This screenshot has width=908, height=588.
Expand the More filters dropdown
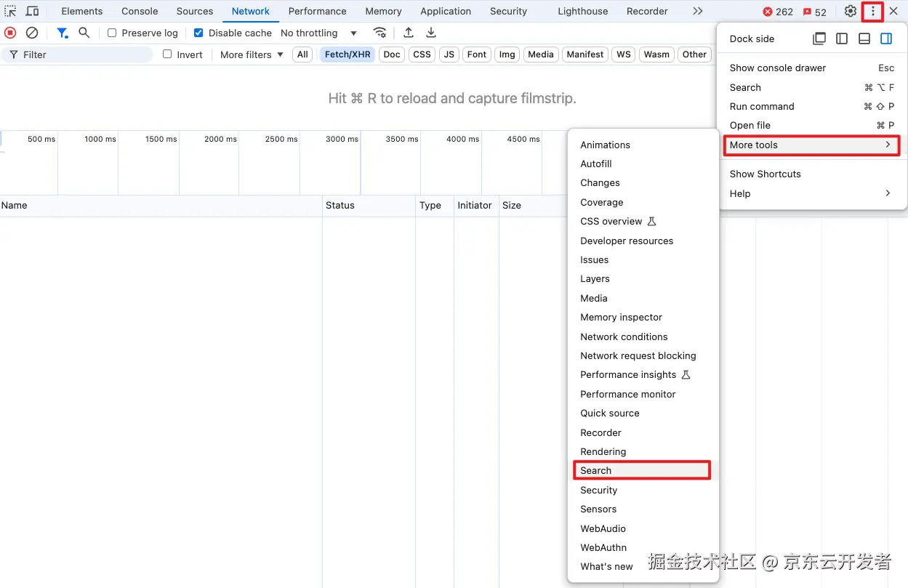252,55
